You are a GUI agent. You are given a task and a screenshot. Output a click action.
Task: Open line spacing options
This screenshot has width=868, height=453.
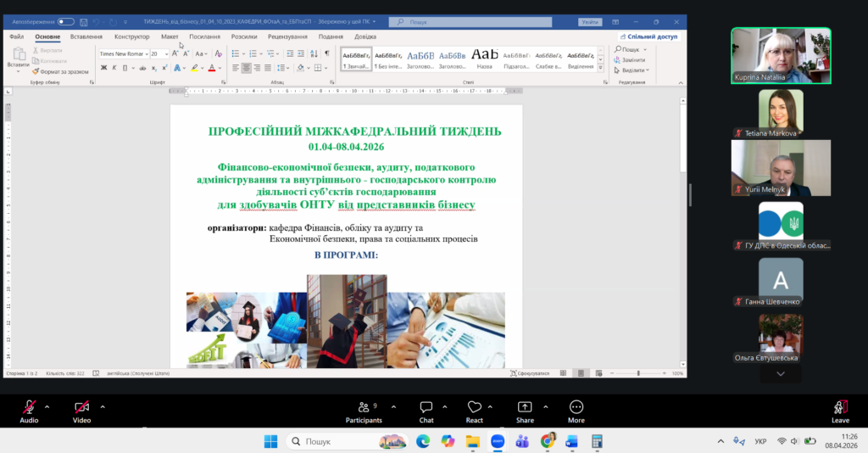(281, 68)
